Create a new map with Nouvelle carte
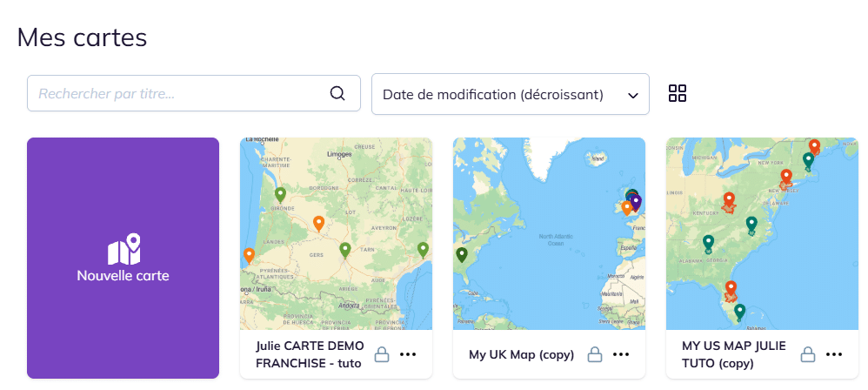Viewport: 868px width, 390px height. pos(123,275)
